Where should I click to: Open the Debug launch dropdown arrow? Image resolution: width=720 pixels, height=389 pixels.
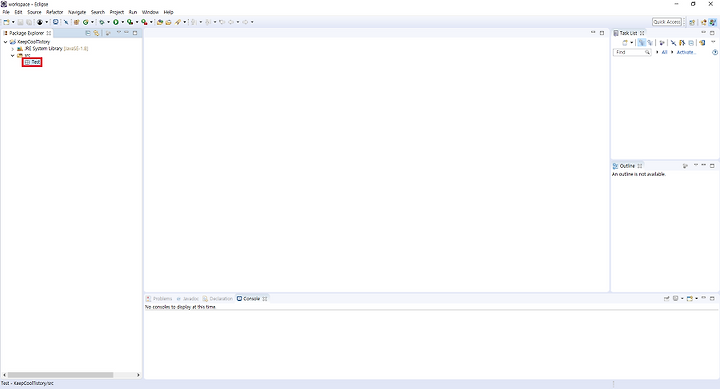tap(108, 22)
